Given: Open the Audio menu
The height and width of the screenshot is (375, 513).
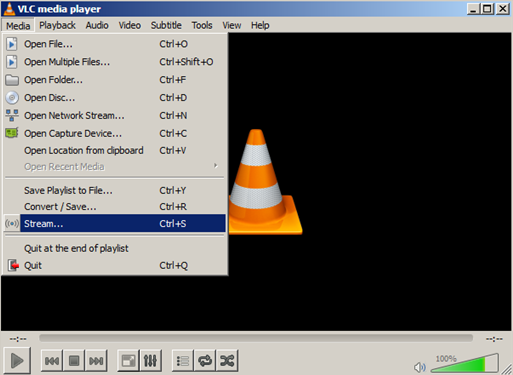Looking at the screenshot, I should click(97, 25).
